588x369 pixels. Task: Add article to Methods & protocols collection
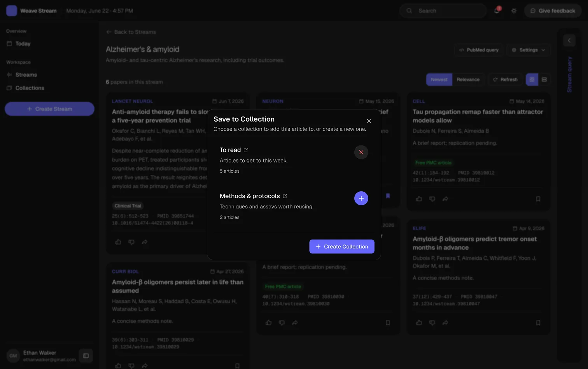(x=361, y=198)
